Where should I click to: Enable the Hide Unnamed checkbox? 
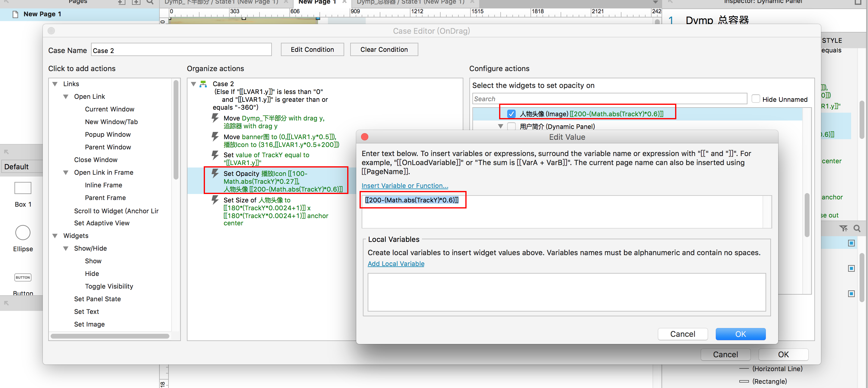coord(756,99)
